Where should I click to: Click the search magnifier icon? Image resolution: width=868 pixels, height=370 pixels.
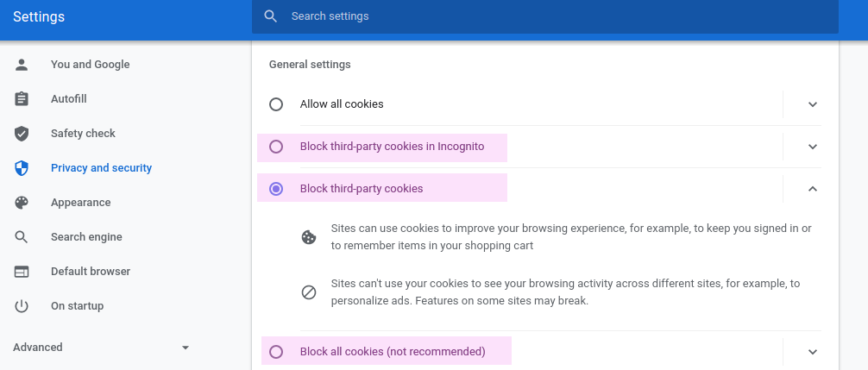coord(271,16)
